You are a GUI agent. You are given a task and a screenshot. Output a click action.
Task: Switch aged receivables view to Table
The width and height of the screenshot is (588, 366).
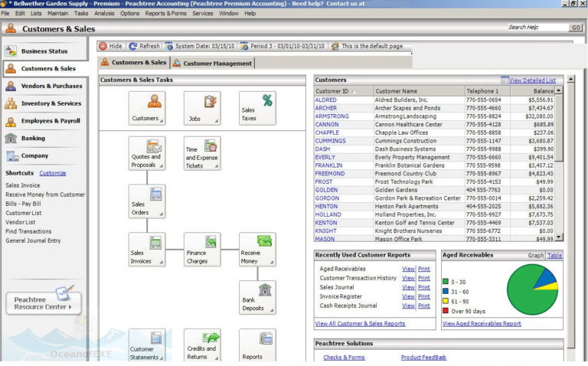click(x=554, y=255)
